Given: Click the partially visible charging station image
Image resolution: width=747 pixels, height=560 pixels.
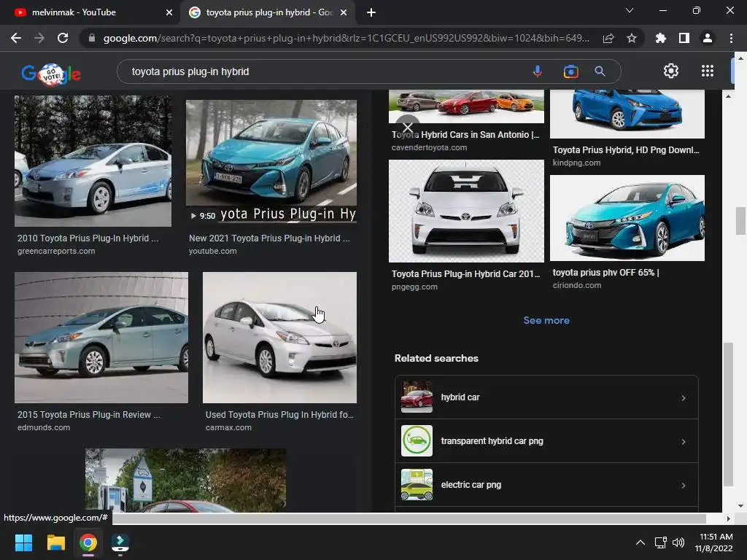Looking at the screenshot, I should coord(186,480).
